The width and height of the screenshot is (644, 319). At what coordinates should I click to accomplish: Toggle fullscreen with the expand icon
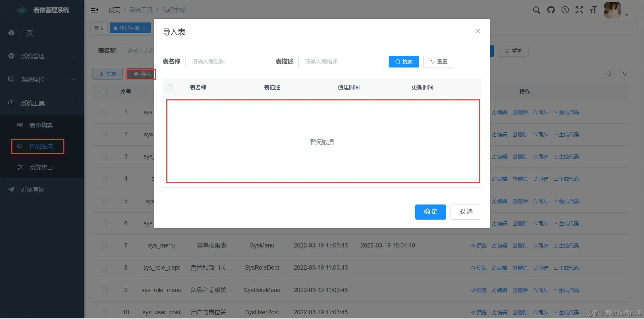point(579,10)
